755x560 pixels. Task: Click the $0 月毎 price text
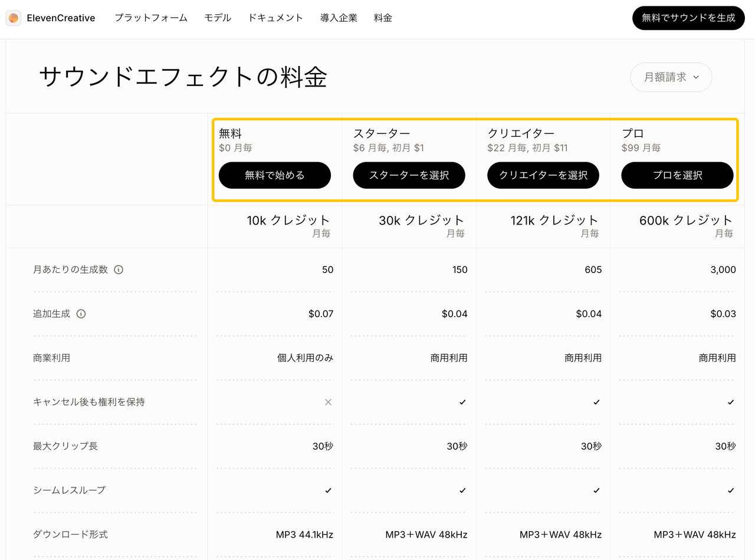click(235, 148)
